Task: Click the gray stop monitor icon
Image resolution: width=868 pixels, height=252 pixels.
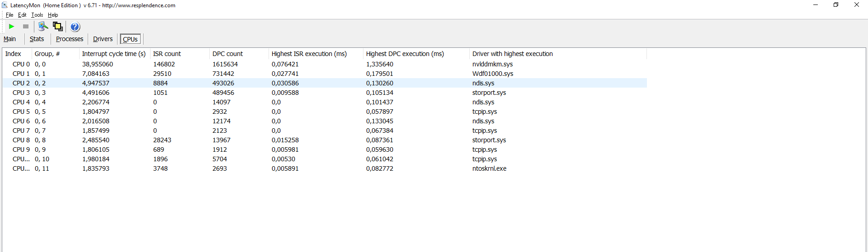Action: point(26,27)
